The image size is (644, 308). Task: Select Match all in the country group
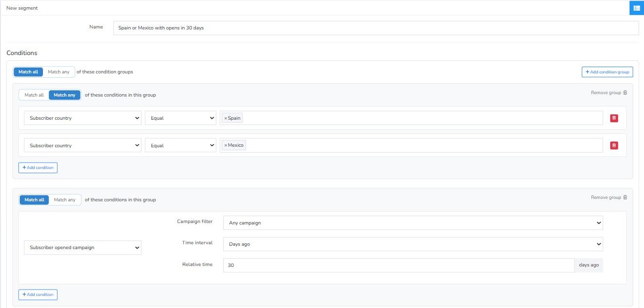click(x=34, y=95)
